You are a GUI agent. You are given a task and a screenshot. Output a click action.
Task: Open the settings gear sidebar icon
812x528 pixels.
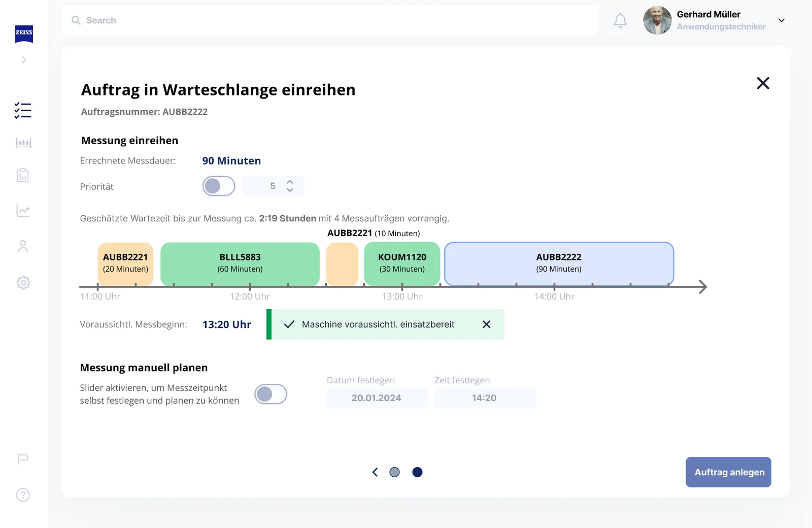(23, 283)
